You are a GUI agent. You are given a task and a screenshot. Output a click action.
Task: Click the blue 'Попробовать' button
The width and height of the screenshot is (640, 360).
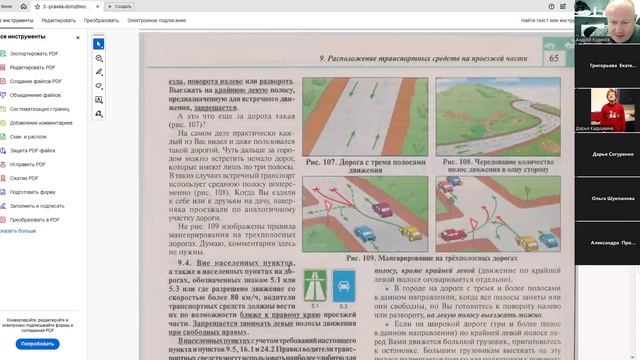pyautogui.click(x=38, y=344)
